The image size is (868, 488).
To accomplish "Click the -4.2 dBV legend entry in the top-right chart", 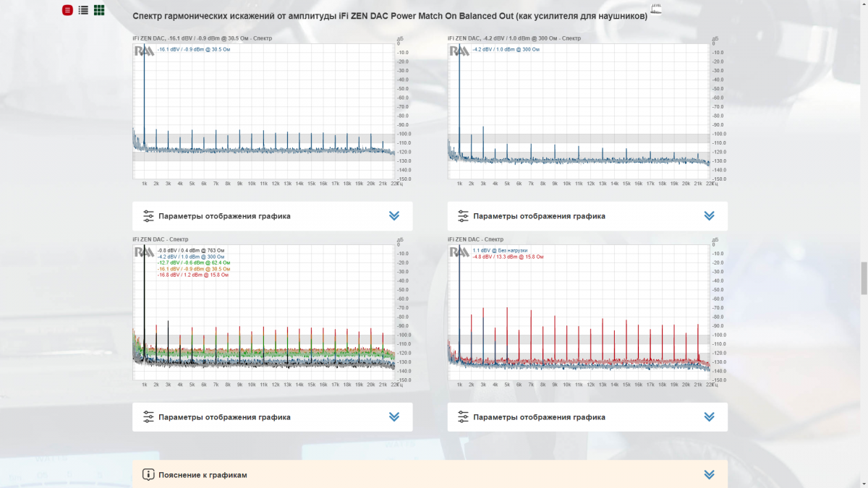I will click(506, 49).
